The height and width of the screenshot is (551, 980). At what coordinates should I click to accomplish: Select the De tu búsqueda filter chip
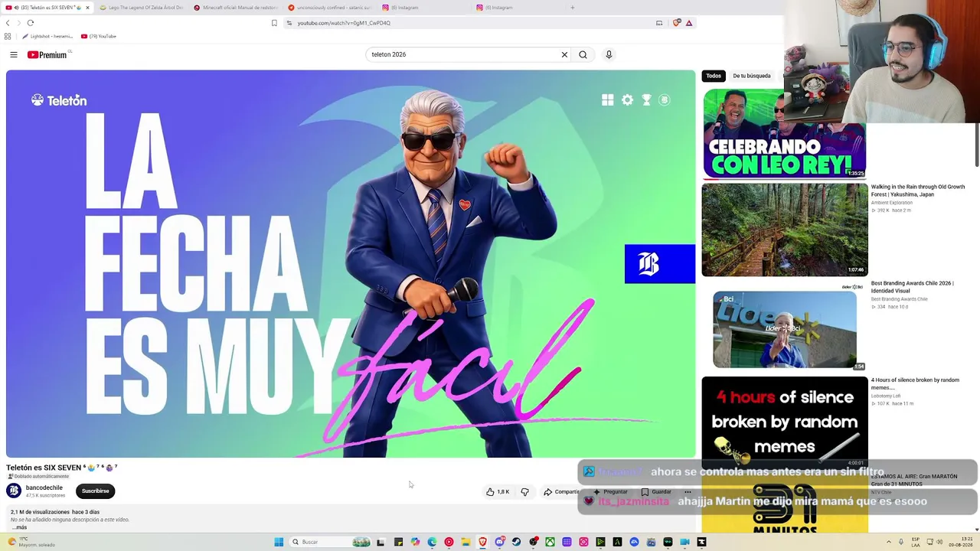click(x=752, y=76)
